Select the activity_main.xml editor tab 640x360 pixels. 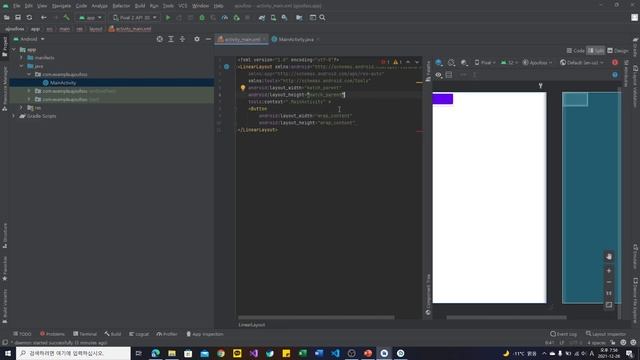pyautogui.click(x=242, y=39)
